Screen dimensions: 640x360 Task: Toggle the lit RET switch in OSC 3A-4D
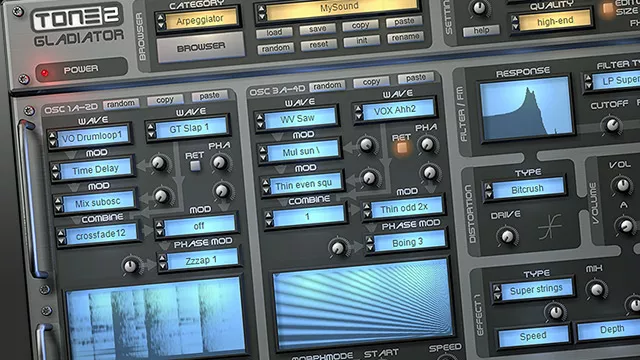tap(402, 147)
